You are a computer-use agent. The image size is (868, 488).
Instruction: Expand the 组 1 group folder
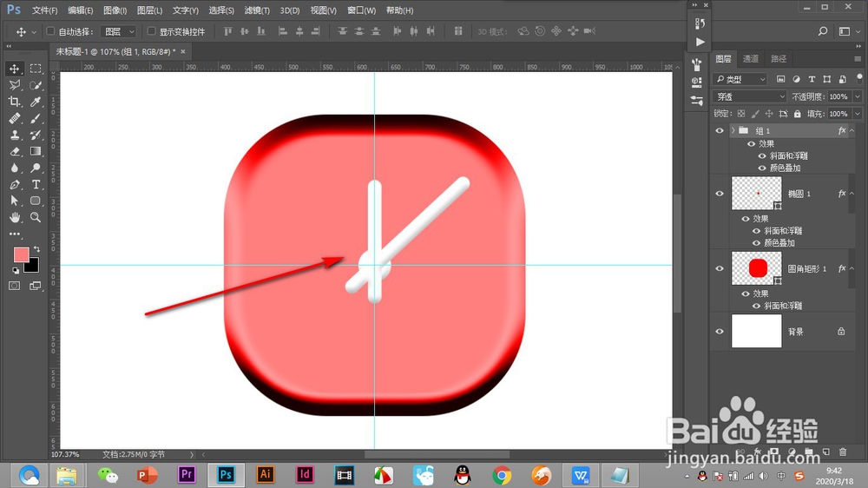(x=733, y=131)
